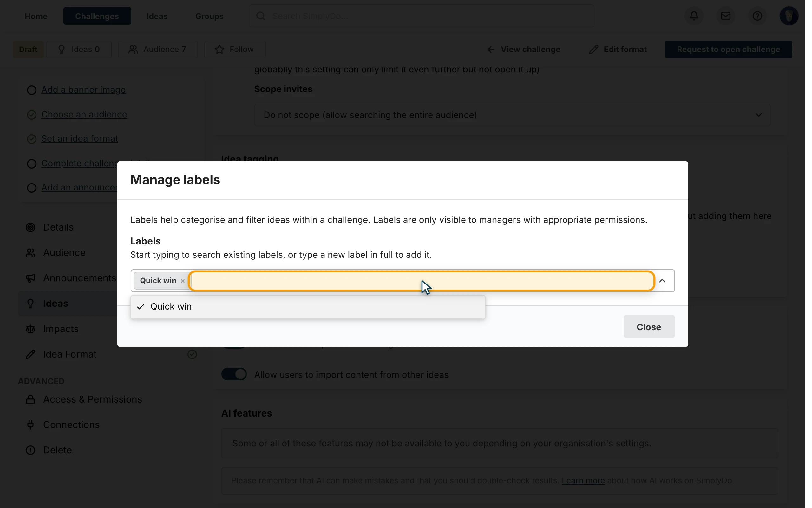Click the lightbulb icon on Ideas 0
The width and height of the screenshot is (812, 508).
tap(62, 50)
